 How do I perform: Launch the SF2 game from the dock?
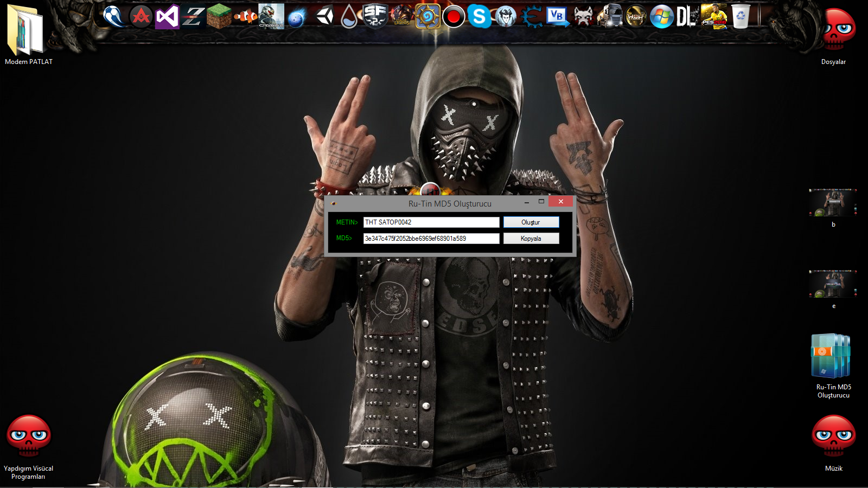click(375, 17)
